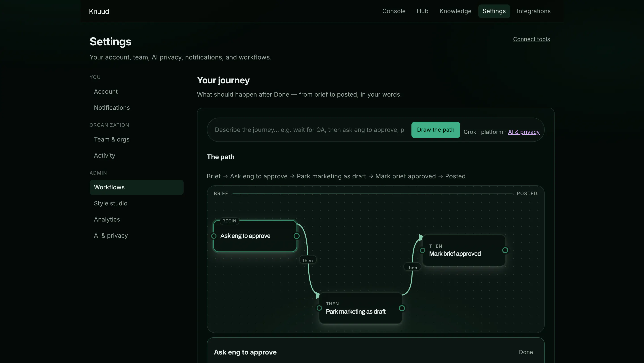The image size is (644, 363).
Task: Go to Analytics in sidebar
Action: click(x=136, y=219)
